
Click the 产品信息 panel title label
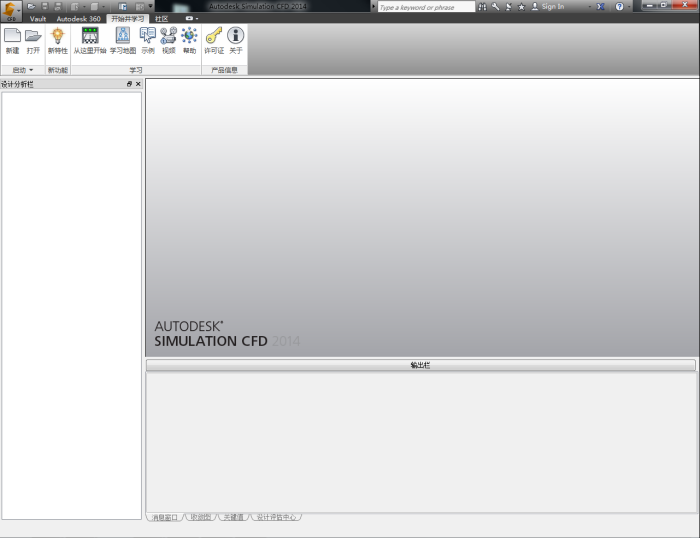point(224,70)
